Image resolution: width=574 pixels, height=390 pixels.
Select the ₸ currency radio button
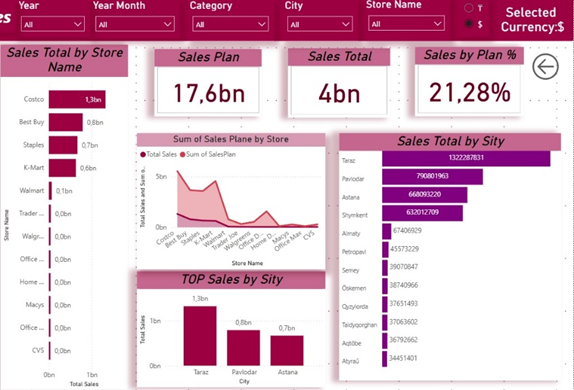(x=469, y=8)
